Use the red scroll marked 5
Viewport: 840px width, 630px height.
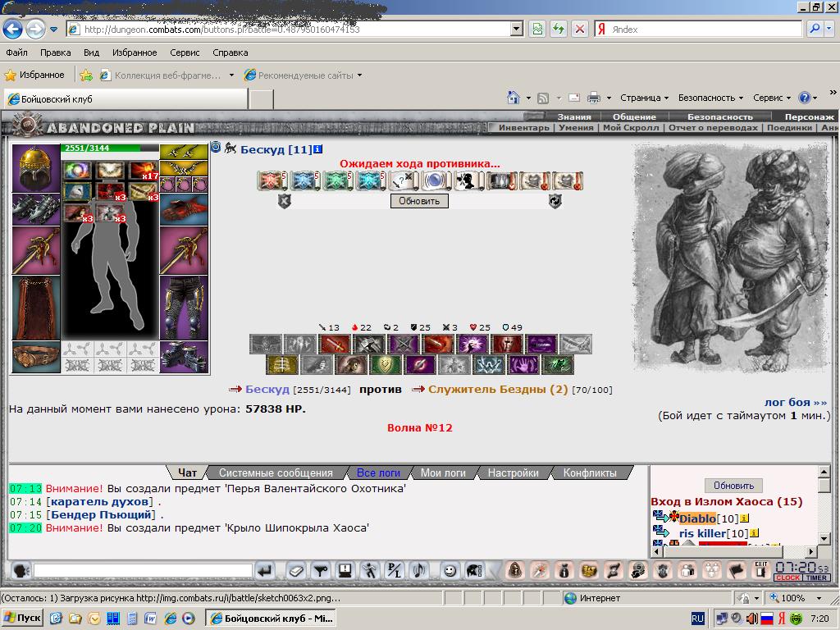tap(272, 181)
